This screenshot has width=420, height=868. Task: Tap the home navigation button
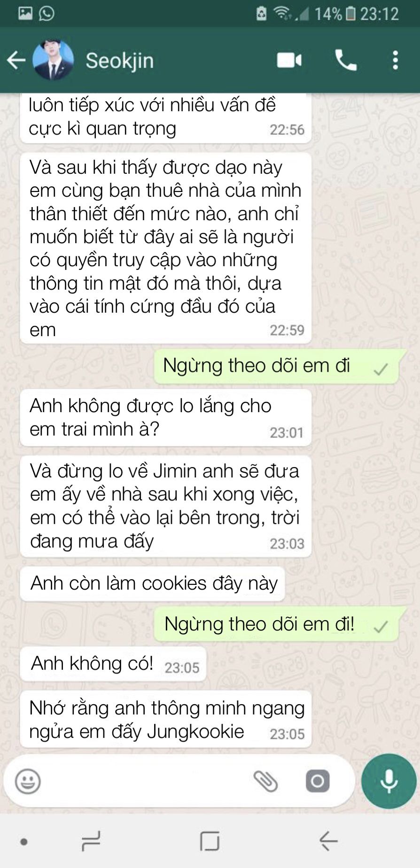click(x=210, y=841)
